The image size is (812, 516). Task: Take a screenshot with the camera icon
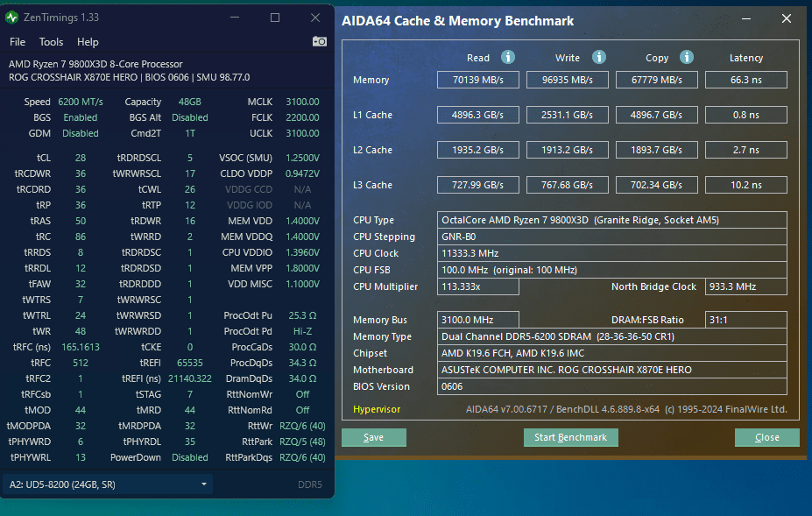(320, 41)
